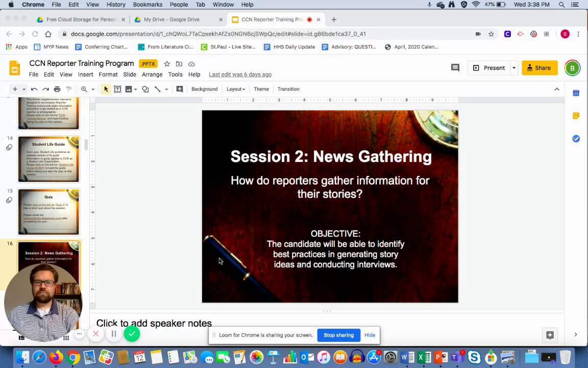Open Loom more options three dots

pos(79,333)
